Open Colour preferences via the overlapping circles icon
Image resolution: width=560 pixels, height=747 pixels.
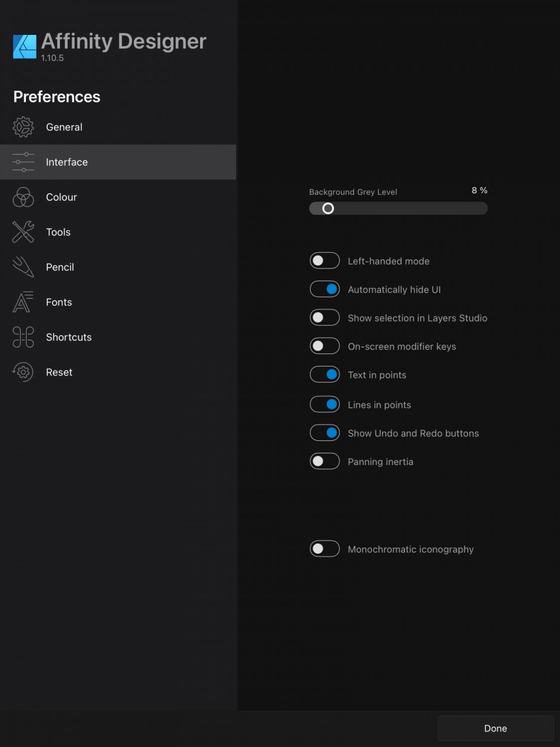click(x=22, y=197)
